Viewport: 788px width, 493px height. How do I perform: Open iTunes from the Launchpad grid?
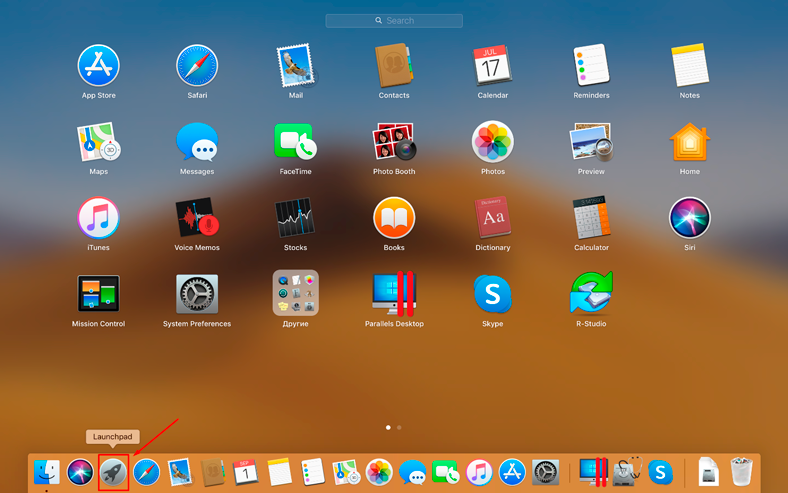98,218
